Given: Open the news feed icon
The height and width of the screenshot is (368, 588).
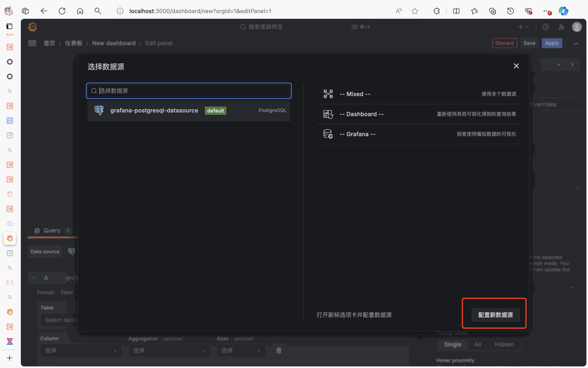Looking at the screenshot, I should (561, 27).
